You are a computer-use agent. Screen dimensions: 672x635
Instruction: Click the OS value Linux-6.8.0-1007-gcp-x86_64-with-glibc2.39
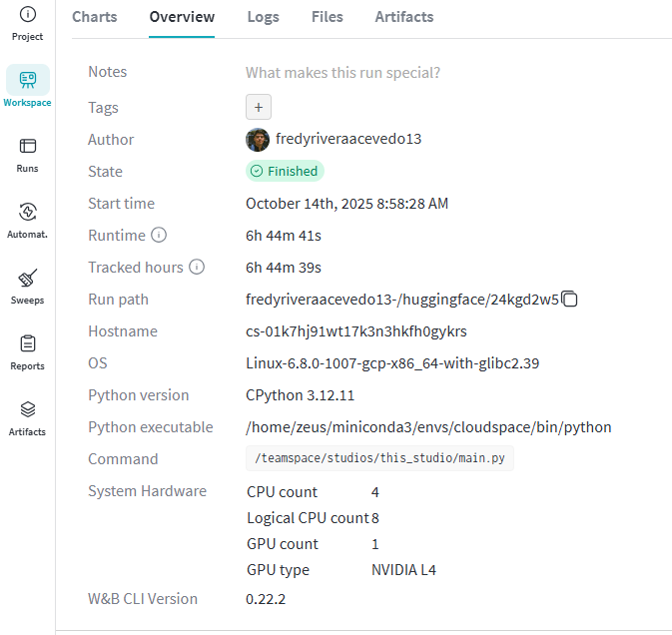click(x=392, y=363)
